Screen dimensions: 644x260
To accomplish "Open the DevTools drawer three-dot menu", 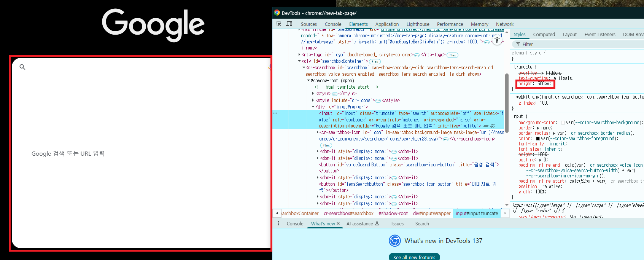I will 278,223.
